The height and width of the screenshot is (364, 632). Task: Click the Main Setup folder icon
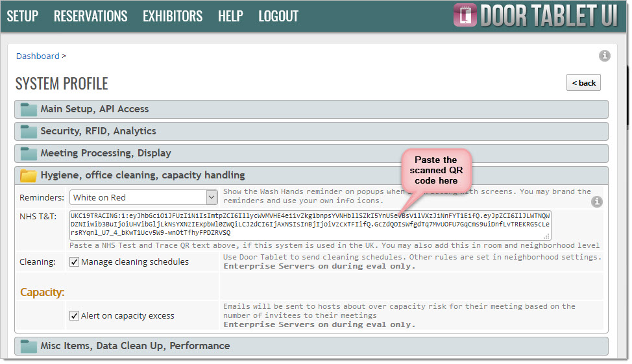29,109
